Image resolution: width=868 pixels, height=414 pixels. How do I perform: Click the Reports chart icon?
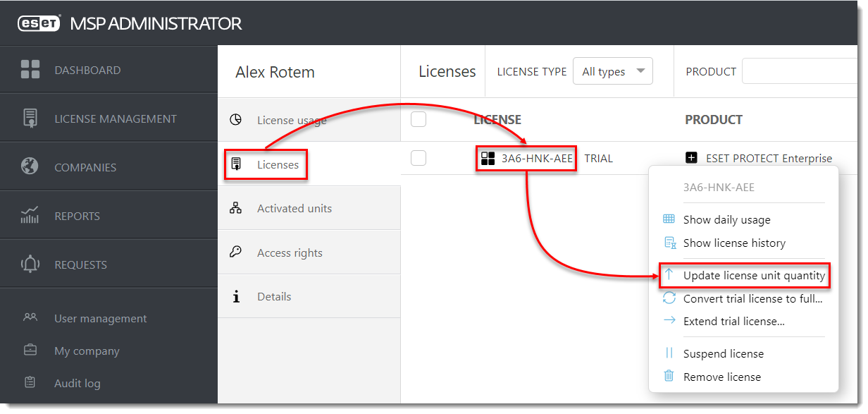tap(30, 216)
